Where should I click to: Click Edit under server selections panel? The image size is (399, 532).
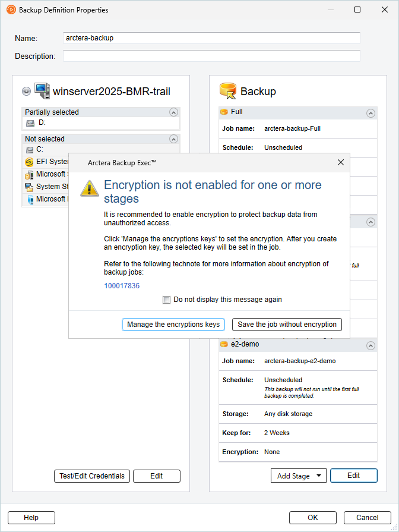[157, 476]
